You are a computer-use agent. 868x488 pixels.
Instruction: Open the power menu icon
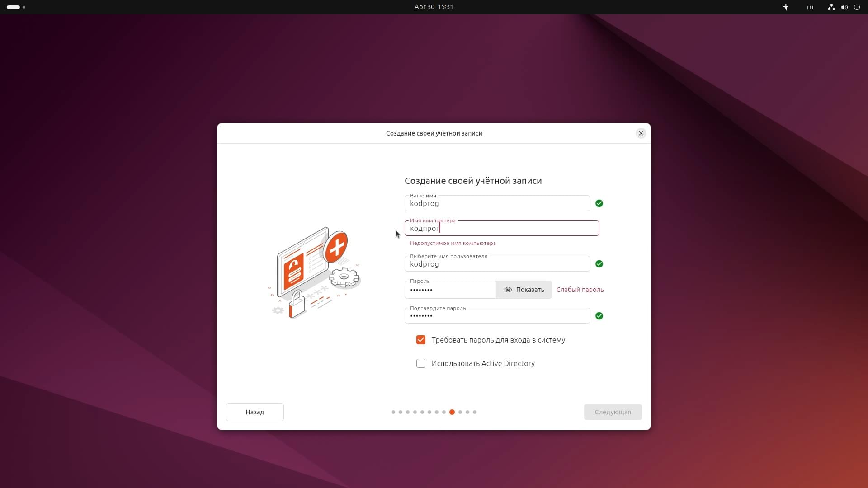pos(857,7)
